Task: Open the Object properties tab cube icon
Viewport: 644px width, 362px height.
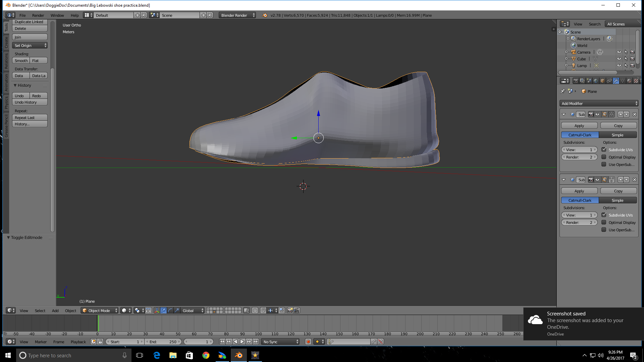Action: [602, 81]
